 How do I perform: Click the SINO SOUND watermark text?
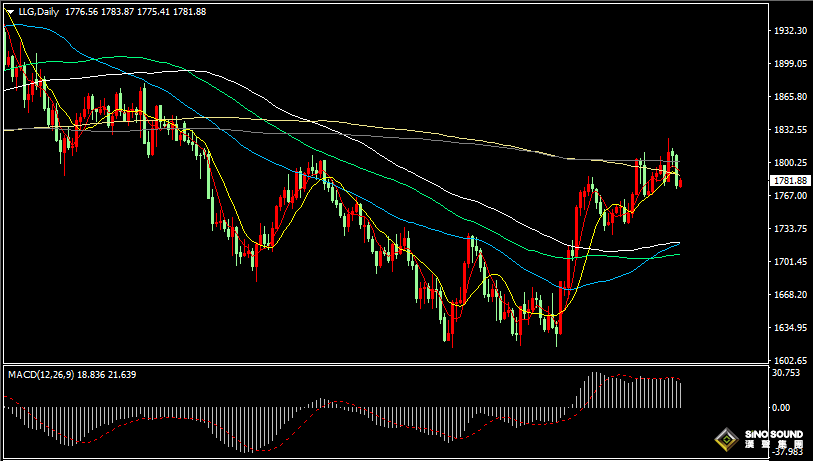(x=774, y=434)
